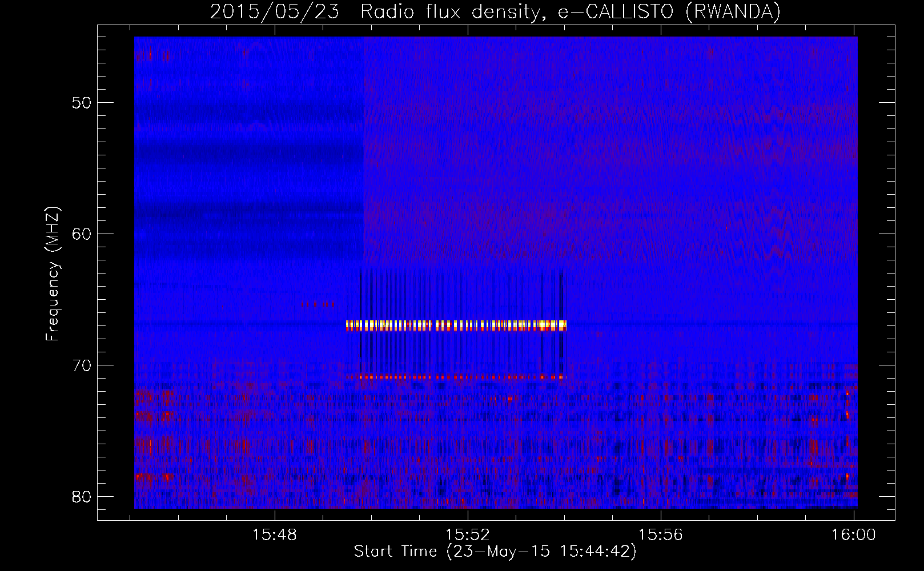The height and width of the screenshot is (571, 924).
Task: Click the frequency tick label "60"
Action: [x=82, y=234]
